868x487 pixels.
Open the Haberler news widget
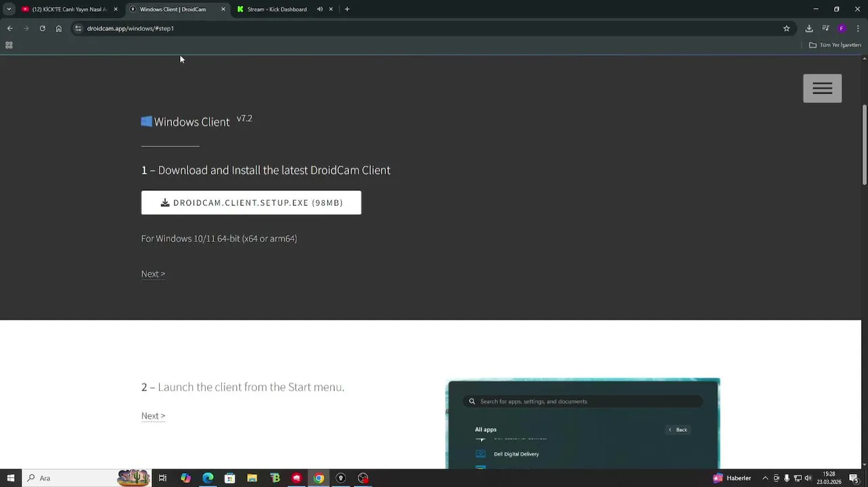[732, 478]
